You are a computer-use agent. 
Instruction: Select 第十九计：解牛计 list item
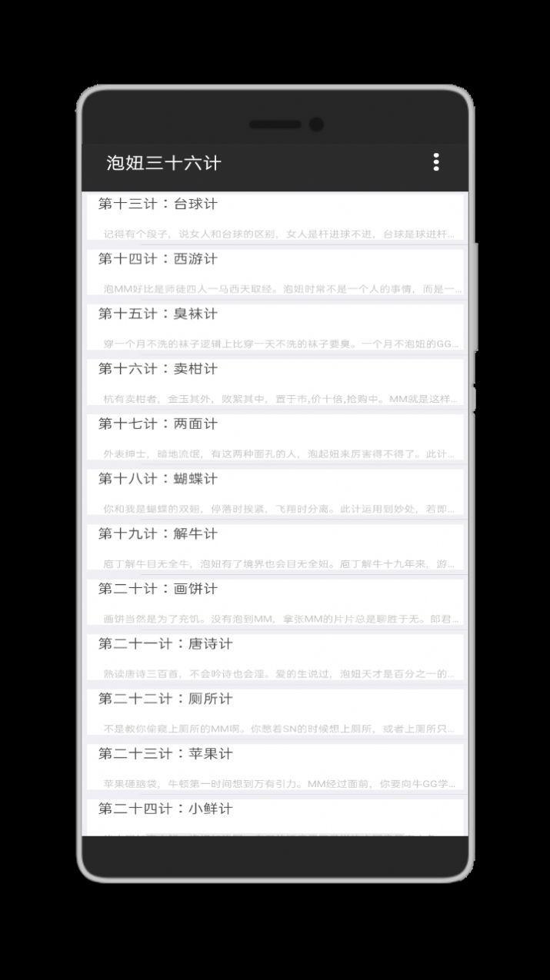[274, 547]
